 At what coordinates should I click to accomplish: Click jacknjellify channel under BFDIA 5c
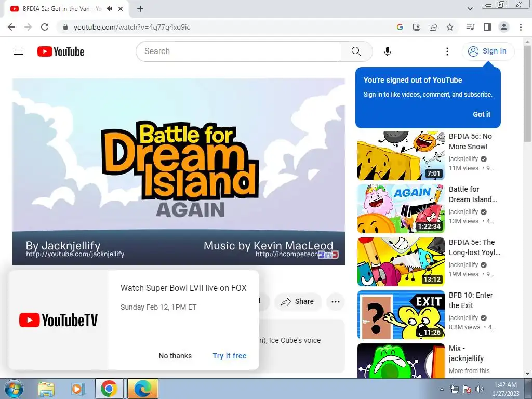tap(463, 159)
